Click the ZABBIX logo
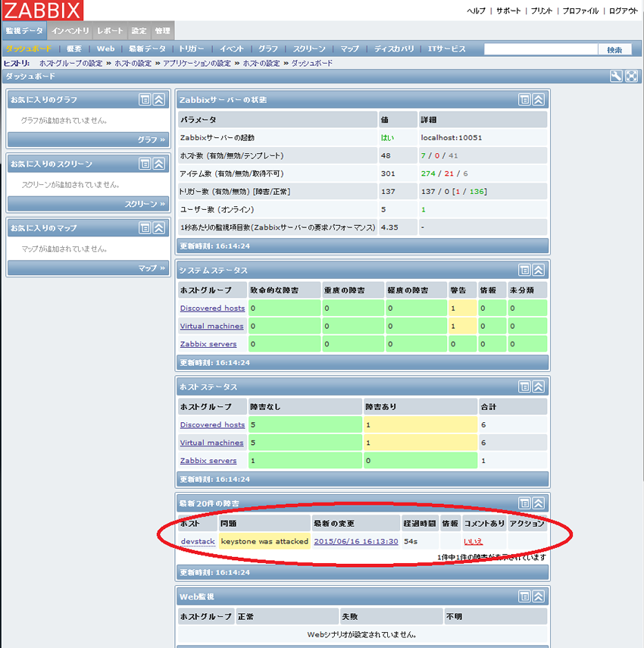This screenshot has height=648, width=644. click(42, 11)
